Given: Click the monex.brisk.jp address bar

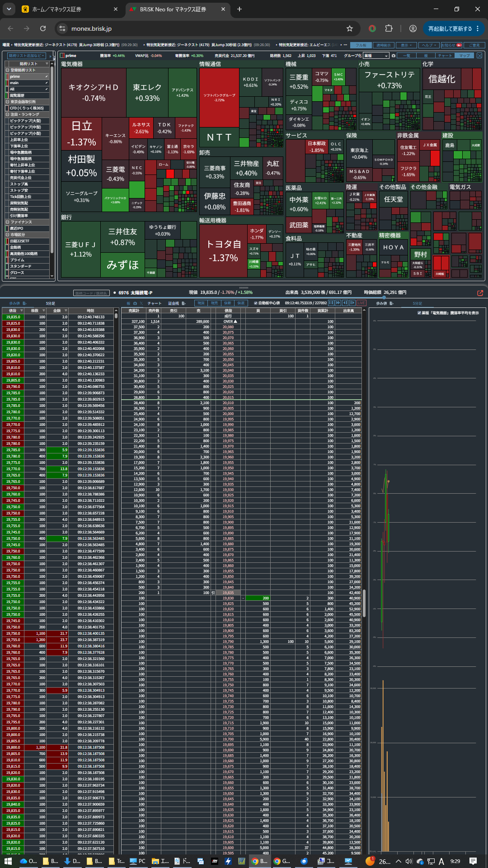Looking at the screenshot, I should pyautogui.click(x=203, y=28).
